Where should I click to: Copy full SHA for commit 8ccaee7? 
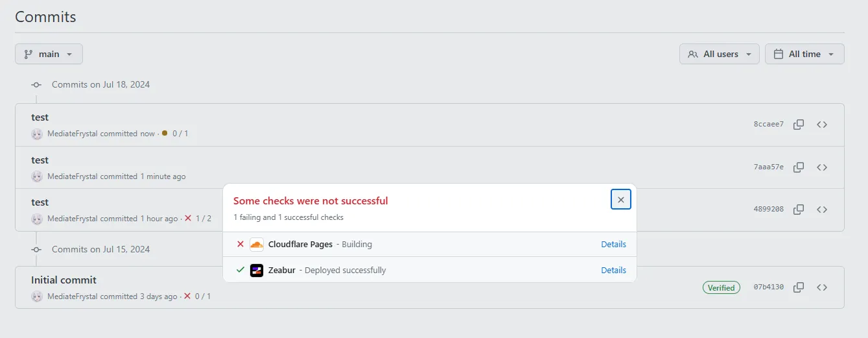799,125
